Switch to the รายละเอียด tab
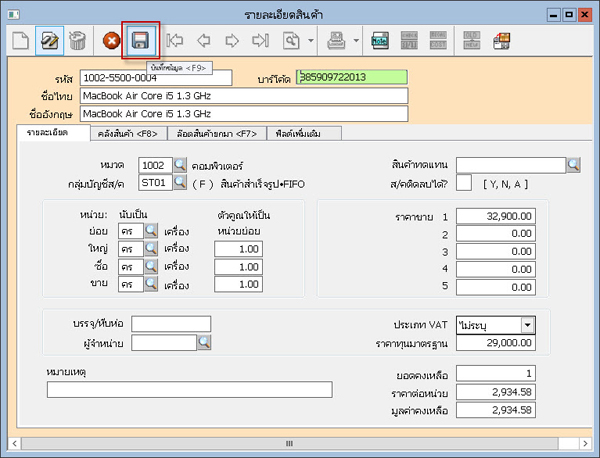The width and height of the screenshot is (600, 458). [x=54, y=133]
